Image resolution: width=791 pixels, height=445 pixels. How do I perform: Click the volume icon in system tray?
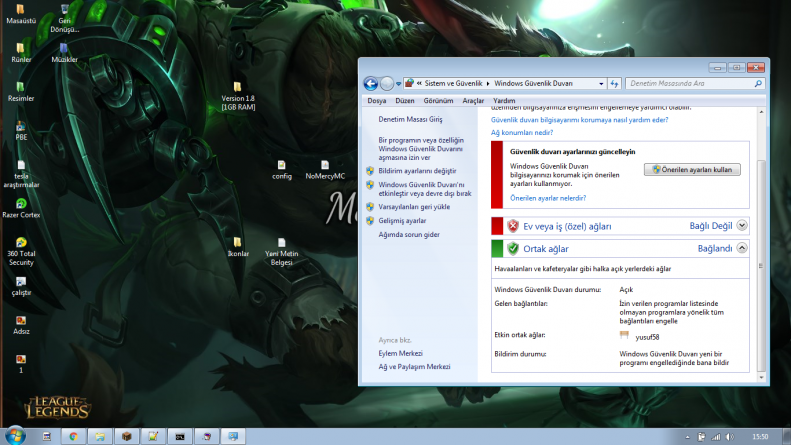(x=729, y=437)
